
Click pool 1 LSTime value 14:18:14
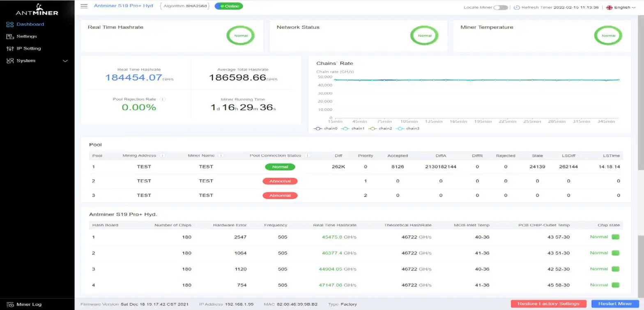[x=609, y=167]
